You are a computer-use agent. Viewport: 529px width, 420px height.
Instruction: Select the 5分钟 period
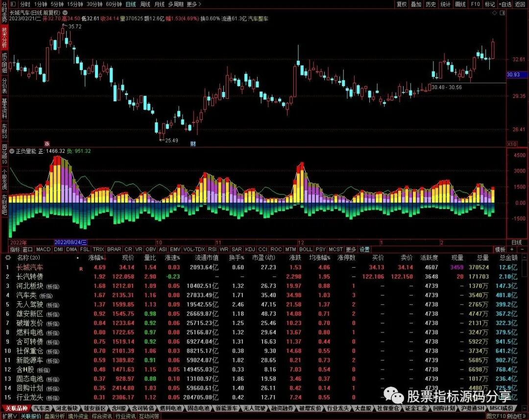(x=57, y=4)
